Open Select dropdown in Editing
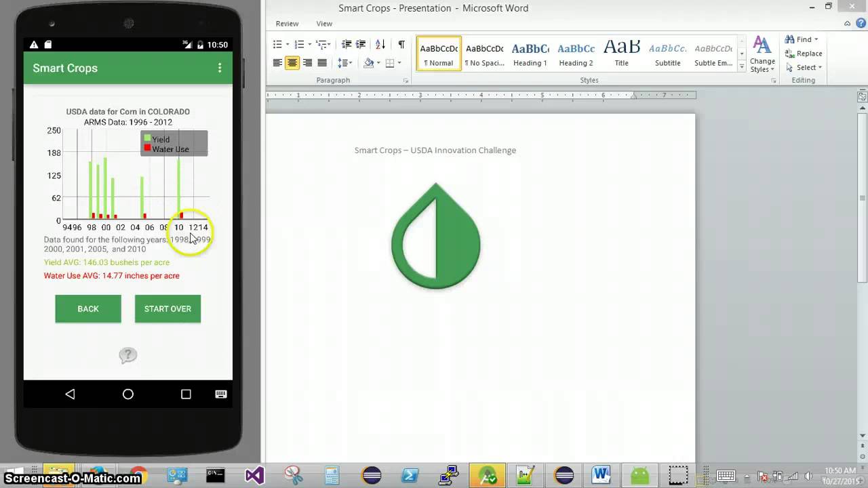Screen dimensions: 868x488 coord(804,67)
